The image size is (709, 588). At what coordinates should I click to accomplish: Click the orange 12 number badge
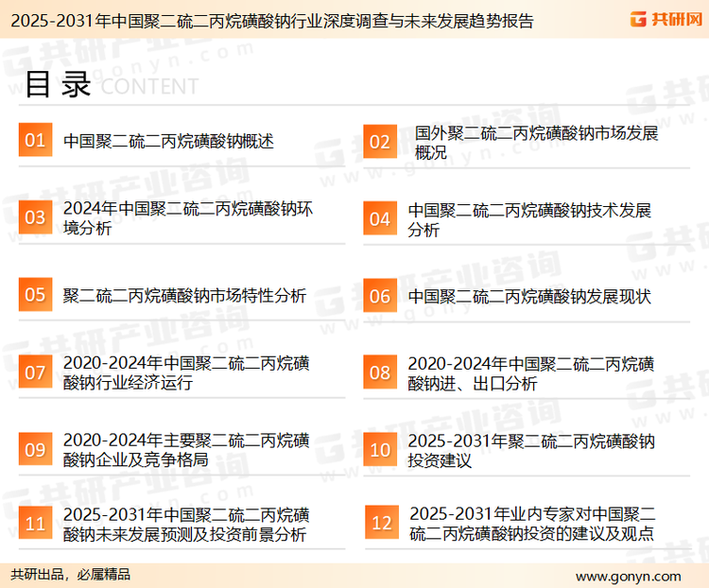[382, 523]
